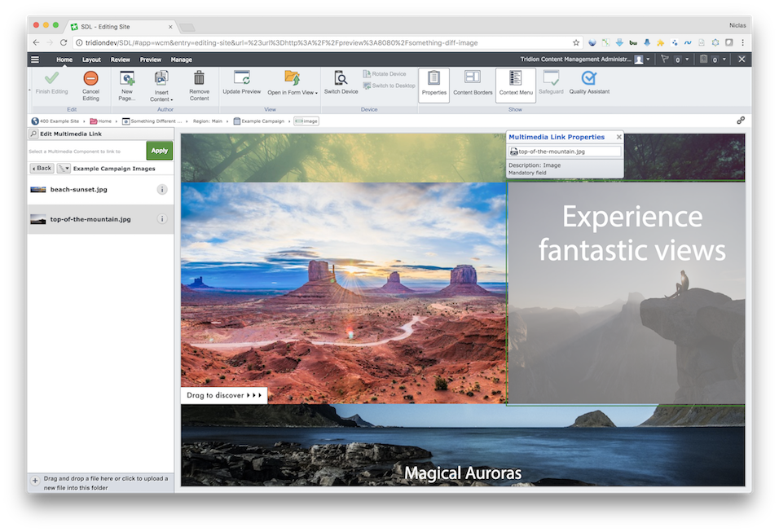Show info for beach-sunset.jpg
This screenshot has width=779, height=532.
tap(162, 190)
